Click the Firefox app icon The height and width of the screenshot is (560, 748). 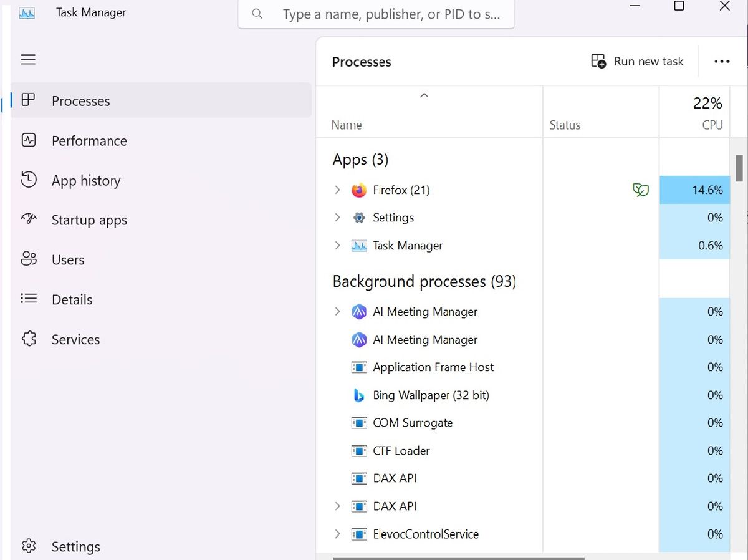click(x=359, y=190)
